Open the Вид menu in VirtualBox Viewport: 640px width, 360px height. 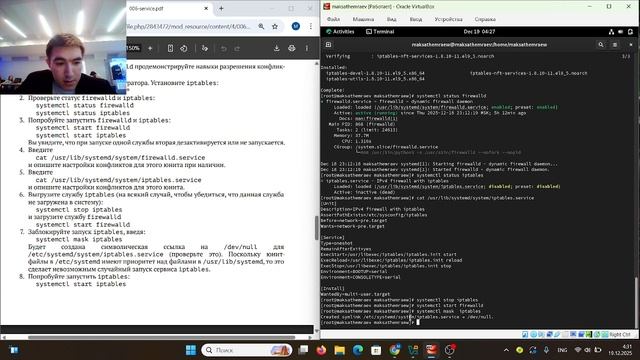pyautogui.click(x=391, y=19)
